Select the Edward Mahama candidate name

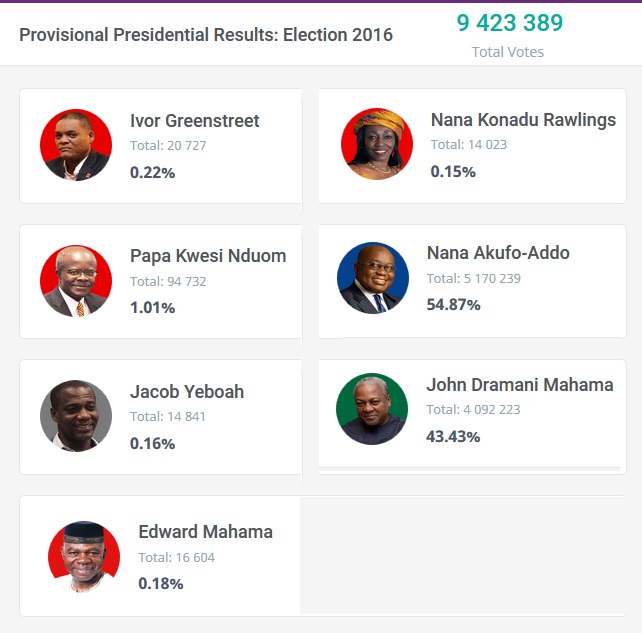tap(205, 532)
